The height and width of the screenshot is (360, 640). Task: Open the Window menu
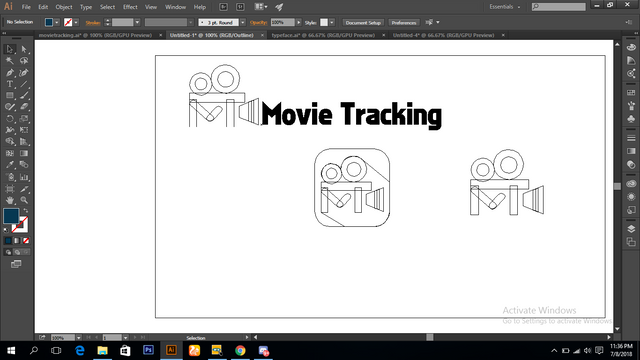tap(176, 7)
